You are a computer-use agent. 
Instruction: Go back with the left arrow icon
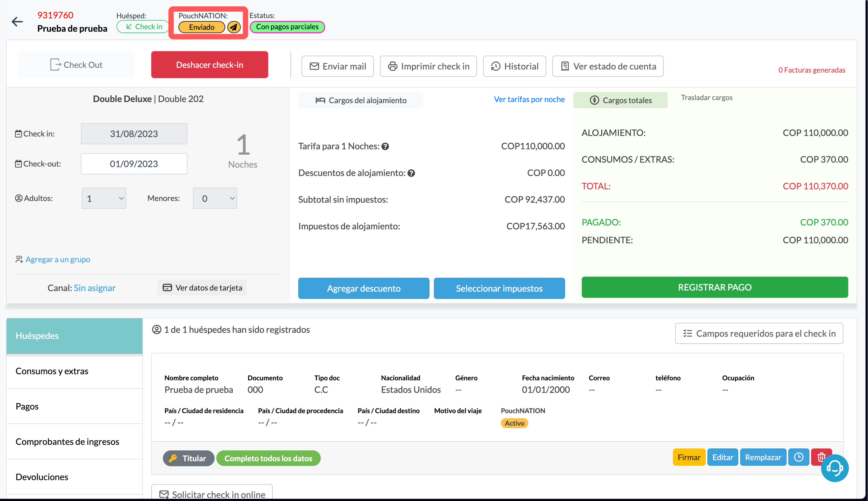(x=17, y=22)
